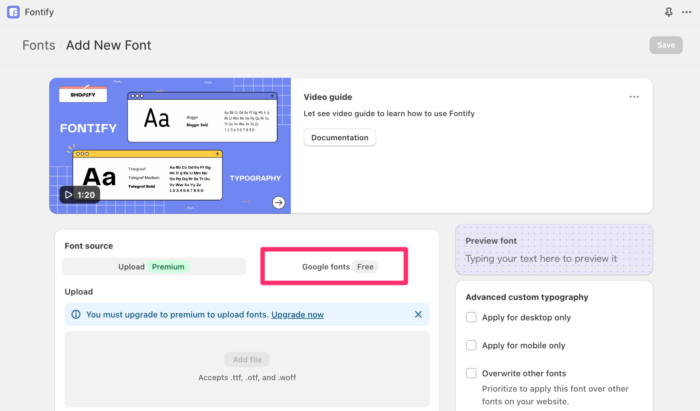700x411 pixels.
Task: Click the 'Advanced custom typography' heading
Action: 527,297
